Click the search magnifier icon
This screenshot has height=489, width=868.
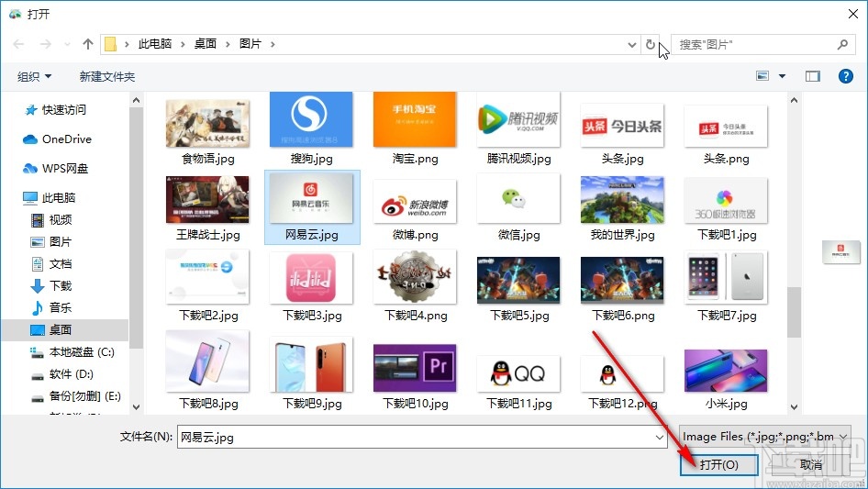click(842, 44)
